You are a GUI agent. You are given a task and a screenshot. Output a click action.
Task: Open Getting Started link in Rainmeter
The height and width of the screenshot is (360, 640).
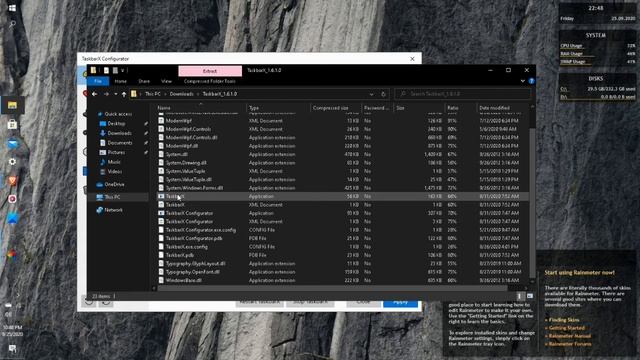coord(567,328)
